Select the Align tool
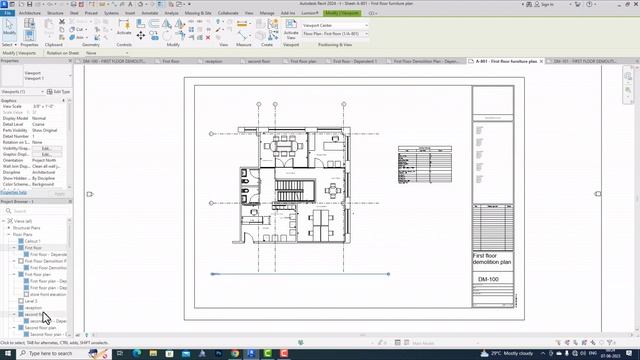Screen dimensions: 640x360 140,24
